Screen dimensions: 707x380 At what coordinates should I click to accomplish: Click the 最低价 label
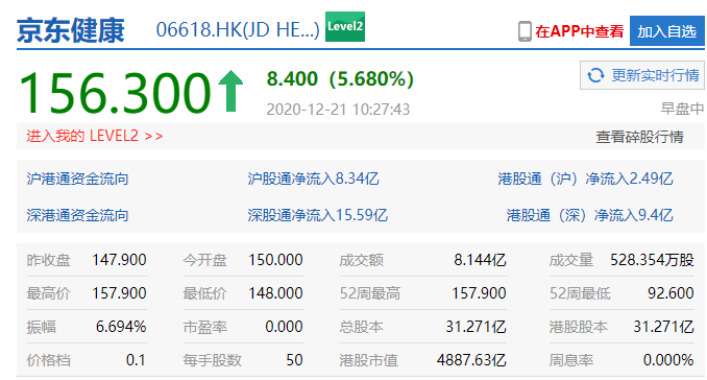point(205,294)
